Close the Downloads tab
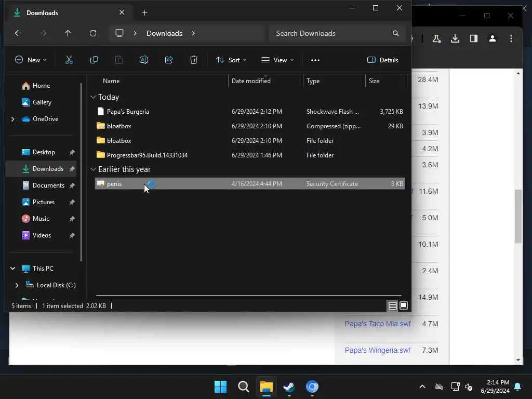This screenshot has width=532, height=399. click(x=122, y=12)
